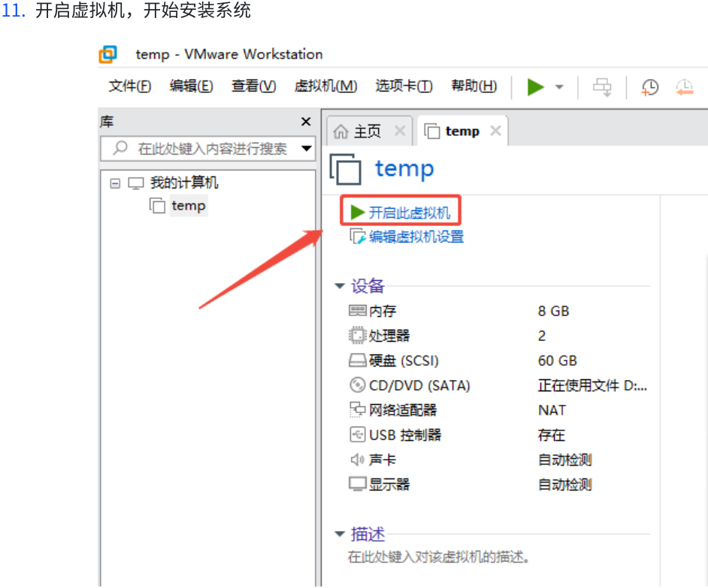
Task: Select the temp VM in library tree
Action: tap(189, 206)
